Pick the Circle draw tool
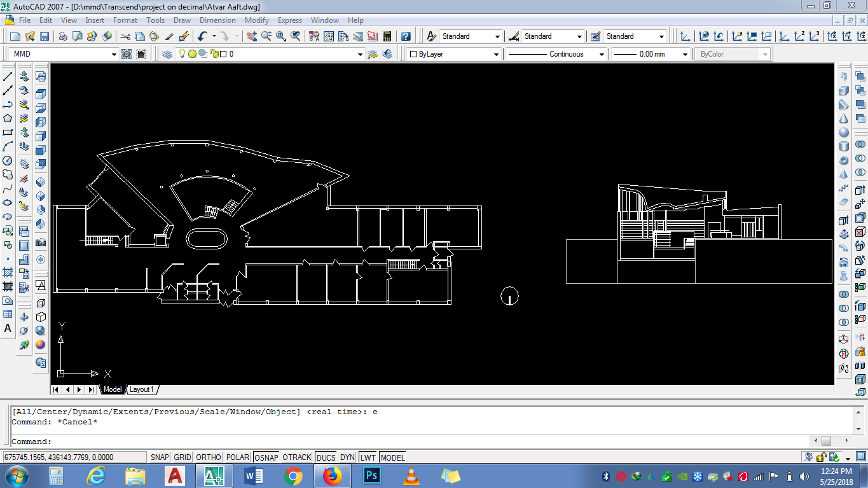868x488 pixels. [x=8, y=160]
